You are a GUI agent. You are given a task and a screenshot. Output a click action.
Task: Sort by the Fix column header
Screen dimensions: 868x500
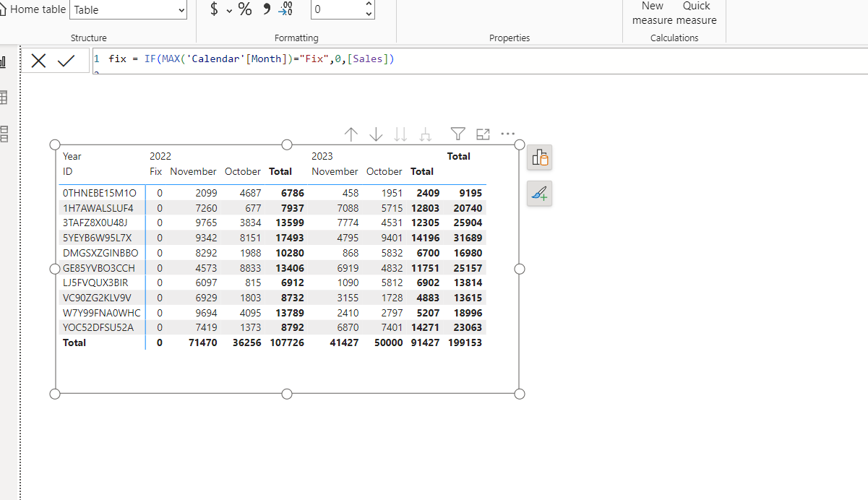click(156, 171)
